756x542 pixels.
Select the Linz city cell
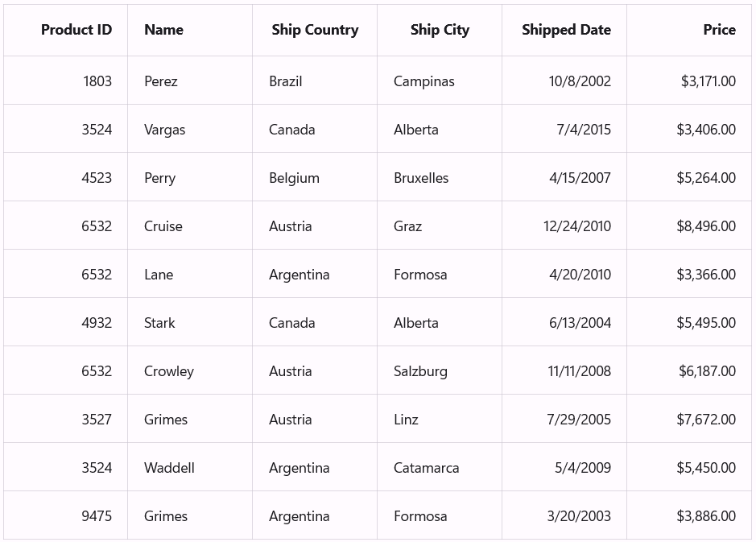(406, 420)
